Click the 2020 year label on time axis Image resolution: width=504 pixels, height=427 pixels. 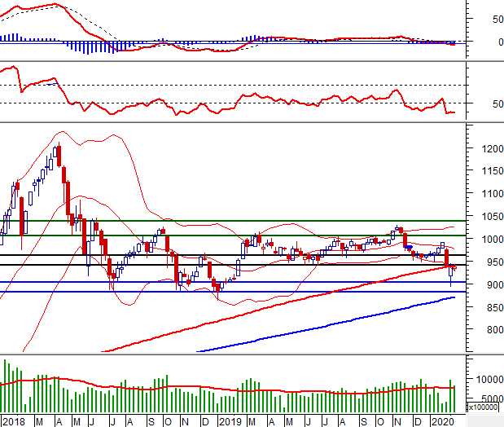click(x=443, y=421)
